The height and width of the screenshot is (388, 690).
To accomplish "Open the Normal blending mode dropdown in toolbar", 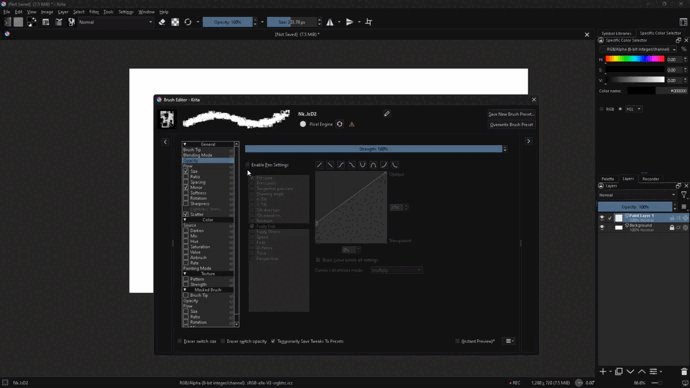I will [x=115, y=22].
